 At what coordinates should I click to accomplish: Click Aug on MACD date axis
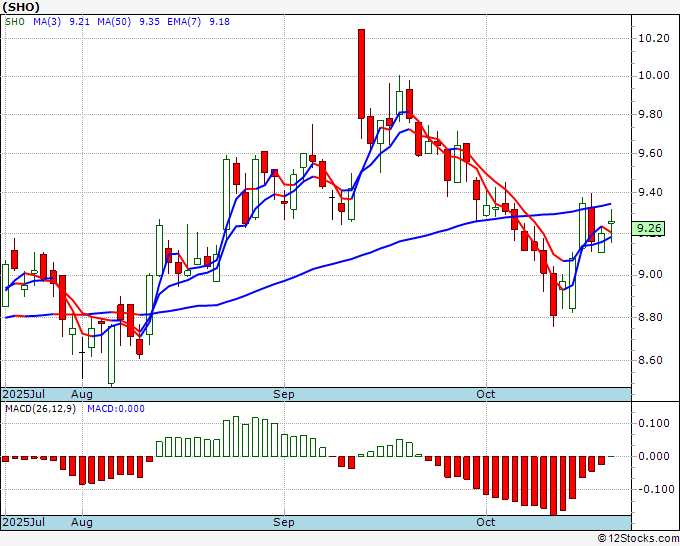point(82,522)
